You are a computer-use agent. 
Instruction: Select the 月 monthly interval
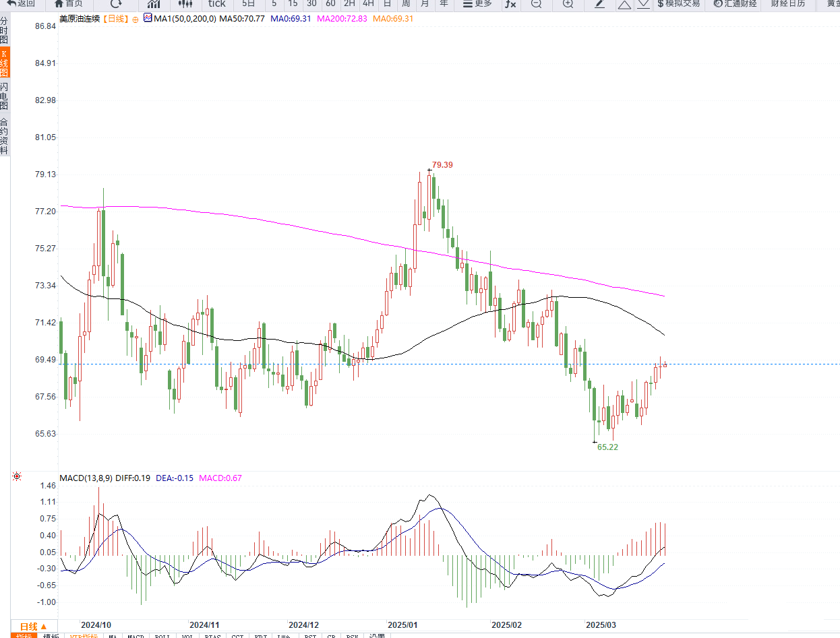(425, 3)
